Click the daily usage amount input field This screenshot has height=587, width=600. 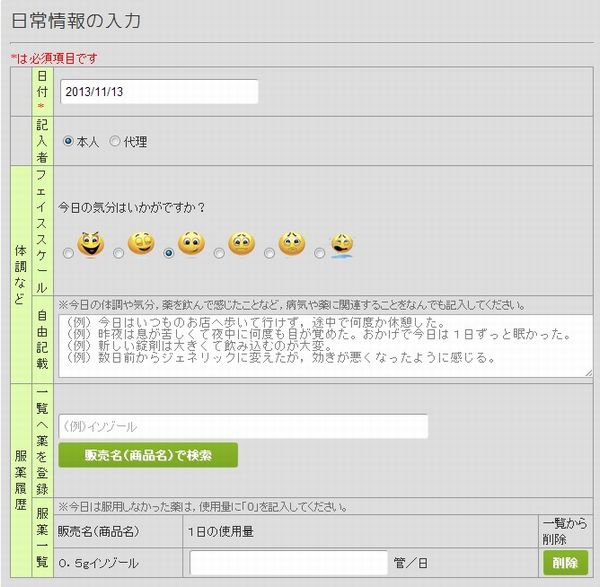click(289, 563)
